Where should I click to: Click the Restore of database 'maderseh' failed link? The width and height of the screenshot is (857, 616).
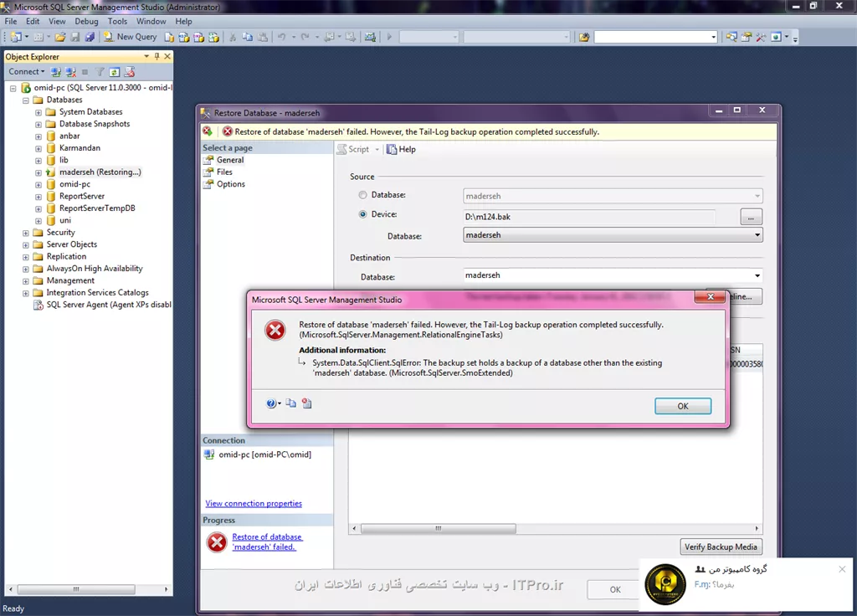tap(267, 542)
